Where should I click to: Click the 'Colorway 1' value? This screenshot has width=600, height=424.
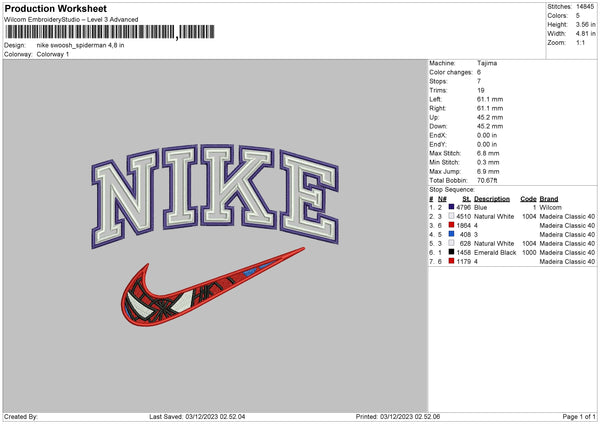53,54
